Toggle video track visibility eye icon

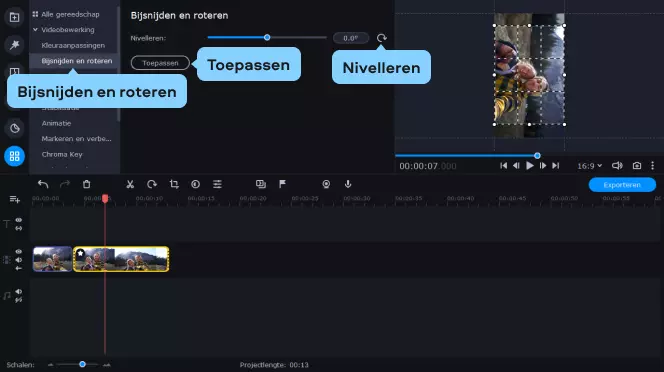click(19, 252)
